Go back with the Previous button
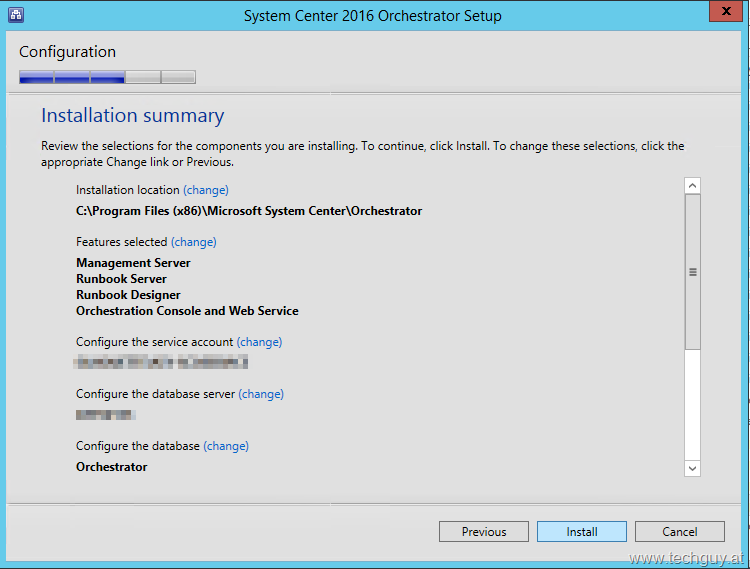This screenshot has height=569, width=750. coord(484,532)
